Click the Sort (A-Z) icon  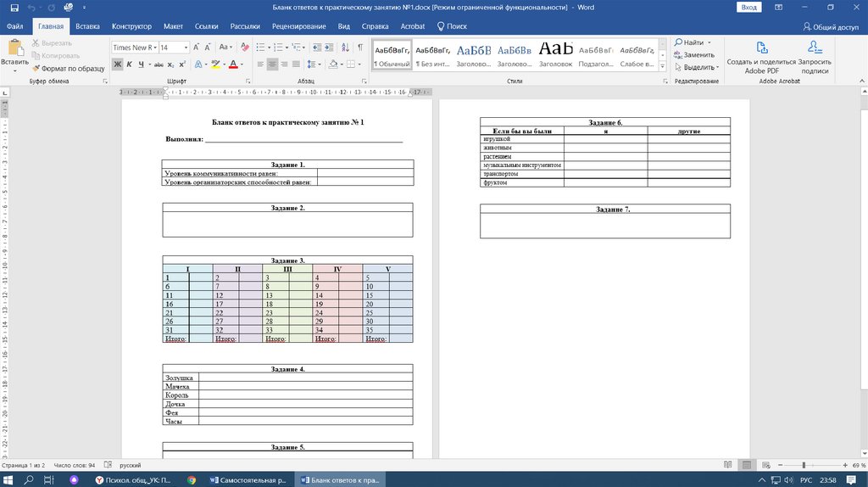345,48
